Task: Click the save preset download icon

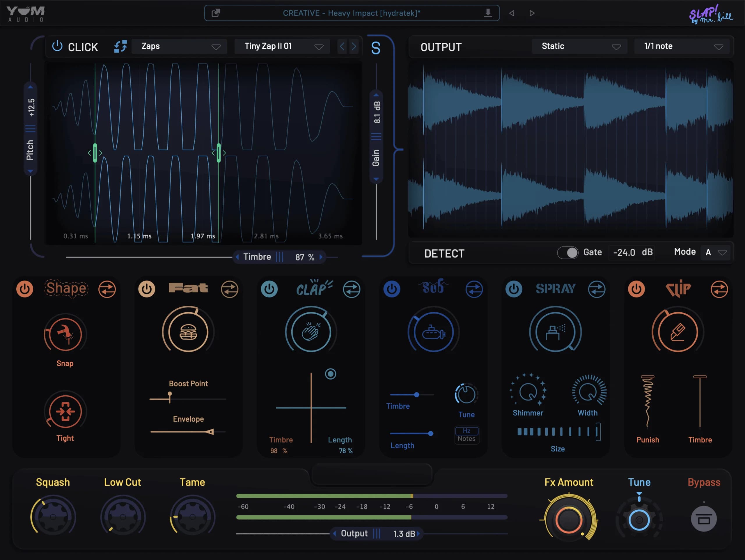Action: click(x=488, y=13)
